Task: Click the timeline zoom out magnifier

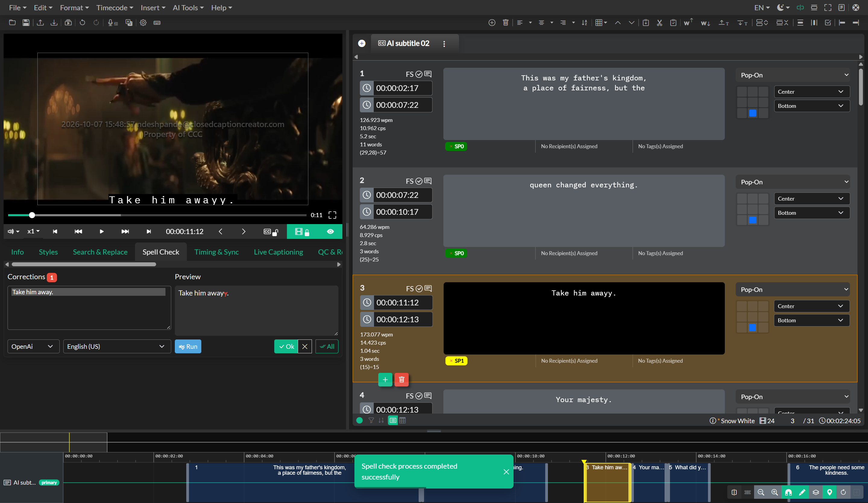Action: click(761, 492)
